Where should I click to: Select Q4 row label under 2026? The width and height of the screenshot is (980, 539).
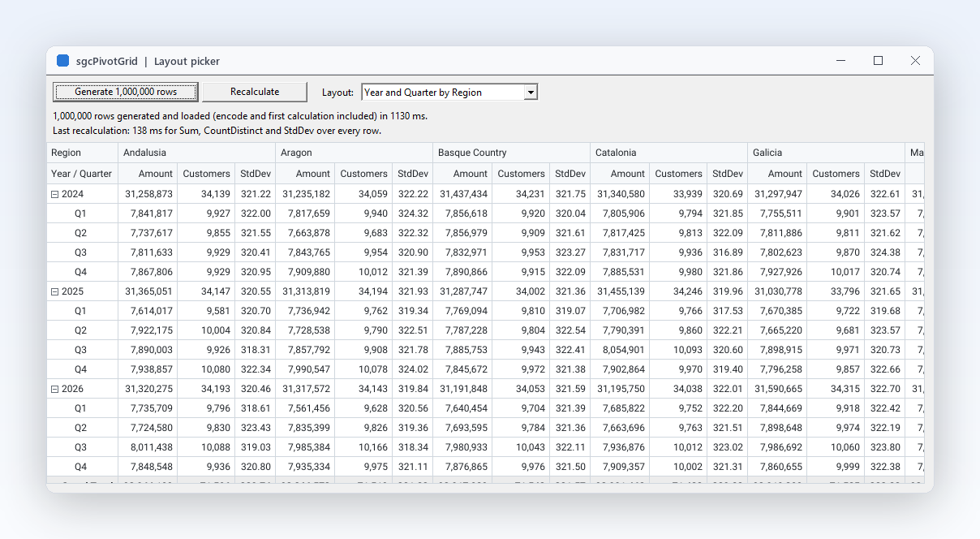pos(80,467)
